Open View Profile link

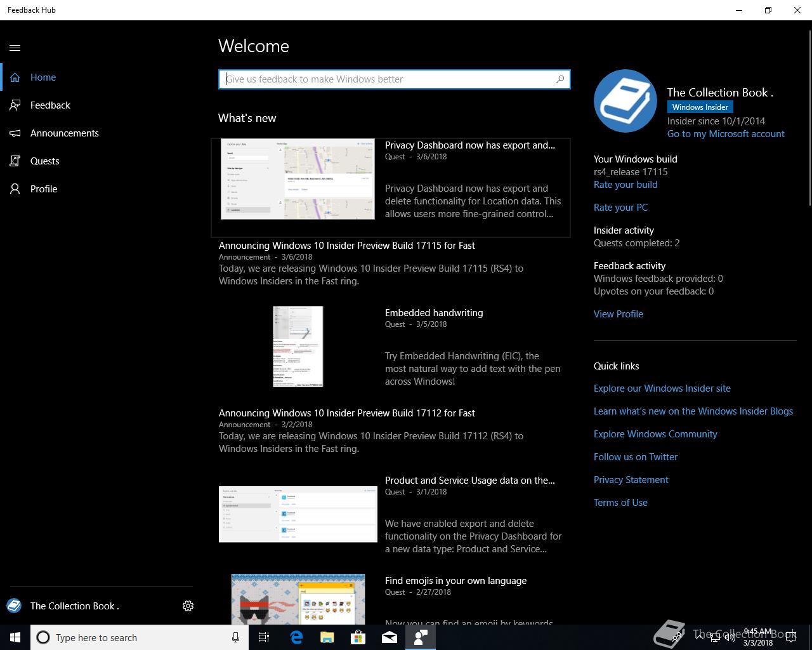coord(619,314)
